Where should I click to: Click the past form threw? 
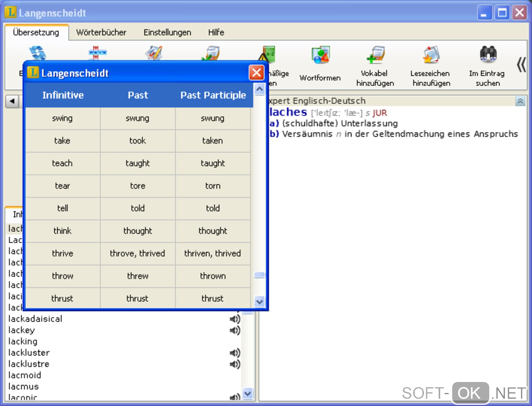tap(138, 276)
